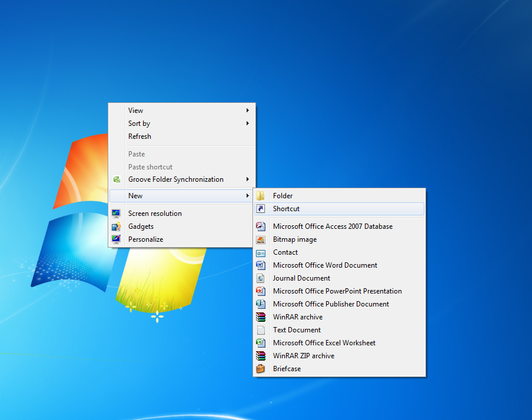This screenshot has height=420, width=532.
Task: Select the grayed-out Paste entry
Action: [x=182, y=154]
